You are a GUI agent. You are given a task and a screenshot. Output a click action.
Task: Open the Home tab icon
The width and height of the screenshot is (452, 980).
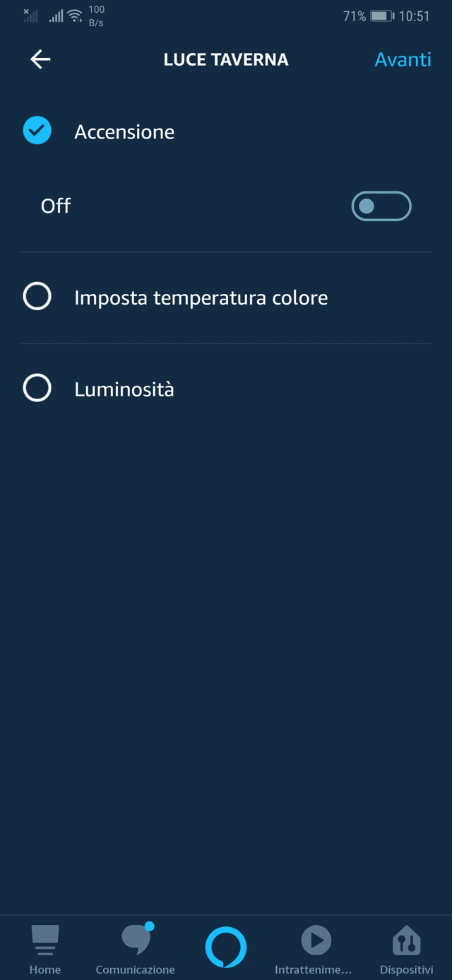tap(45, 940)
